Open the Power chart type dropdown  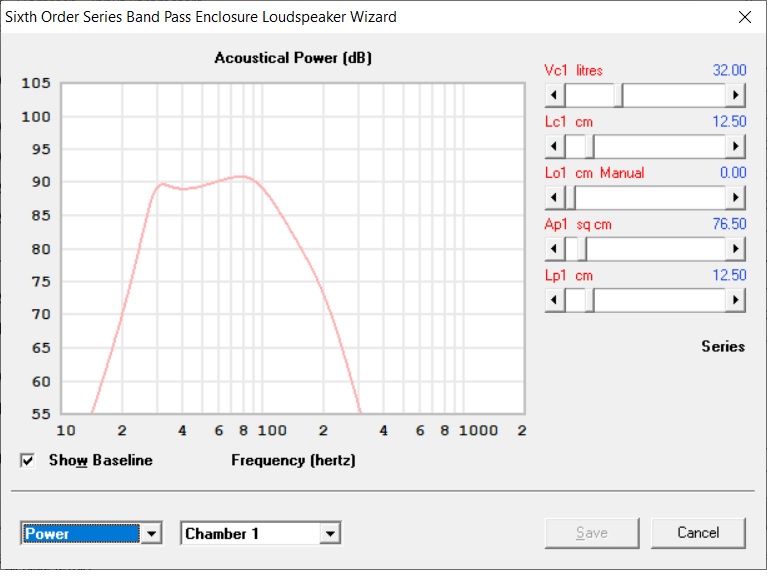tap(152, 534)
